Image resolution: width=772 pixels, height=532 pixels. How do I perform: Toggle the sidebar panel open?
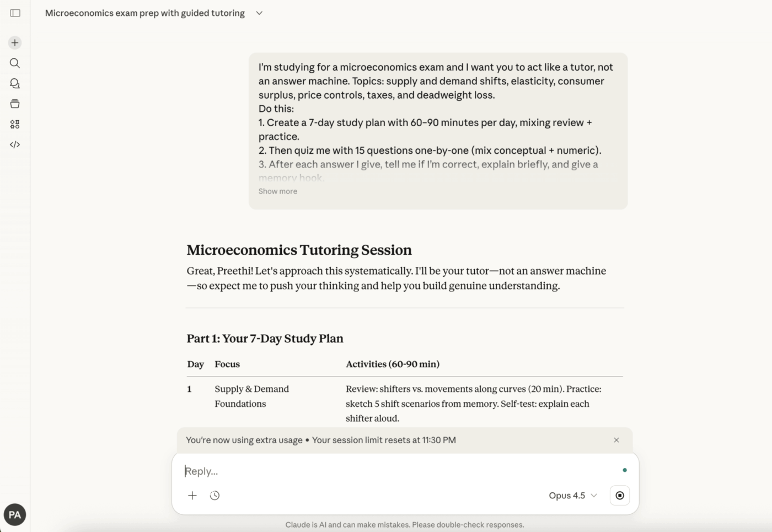tap(15, 13)
